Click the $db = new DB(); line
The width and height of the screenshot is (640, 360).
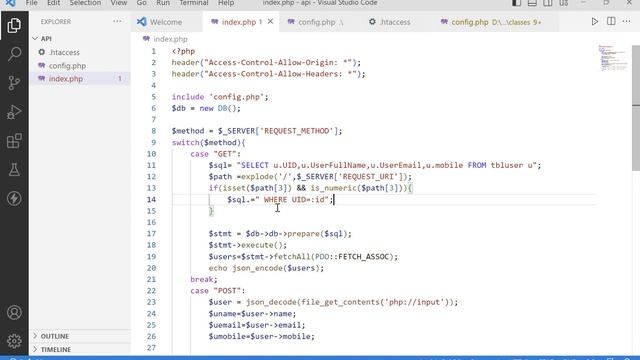pyautogui.click(x=206, y=108)
